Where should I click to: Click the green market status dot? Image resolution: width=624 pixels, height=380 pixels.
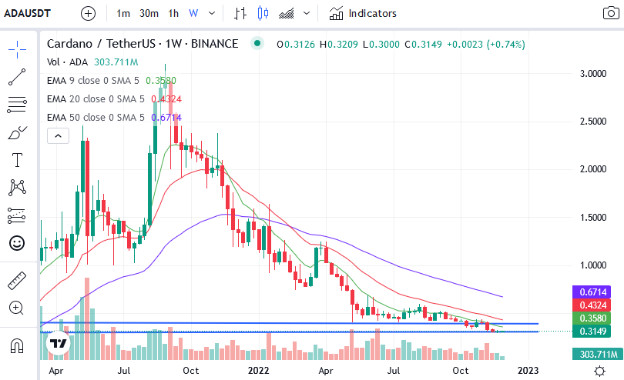click(x=257, y=43)
